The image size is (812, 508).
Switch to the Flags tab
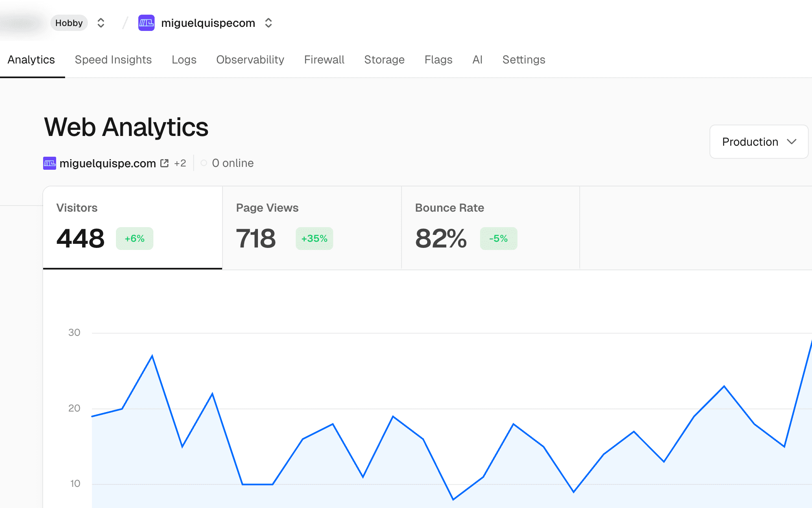[439, 60]
